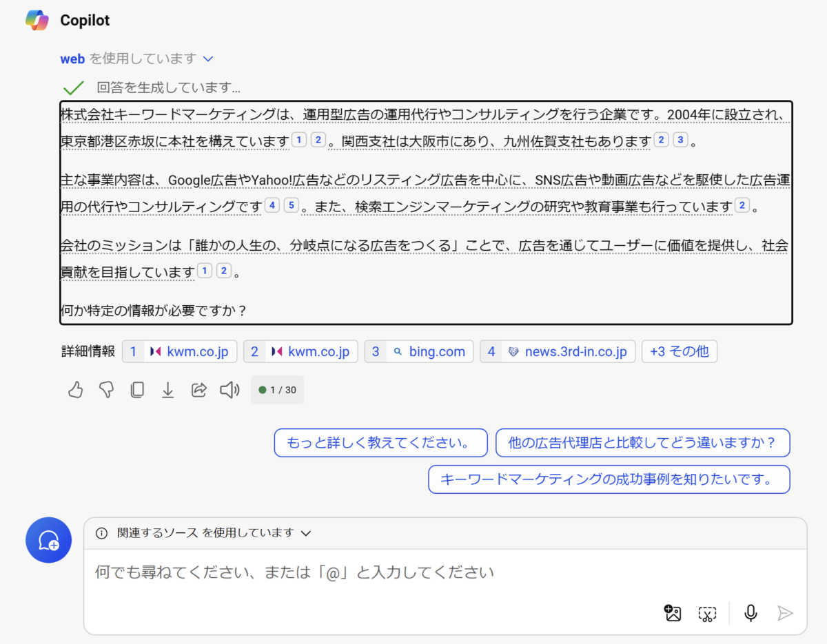Image resolution: width=827 pixels, height=644 pixels.
Task: Open citation 5 in the response text
Action: [x=292, y=205]
